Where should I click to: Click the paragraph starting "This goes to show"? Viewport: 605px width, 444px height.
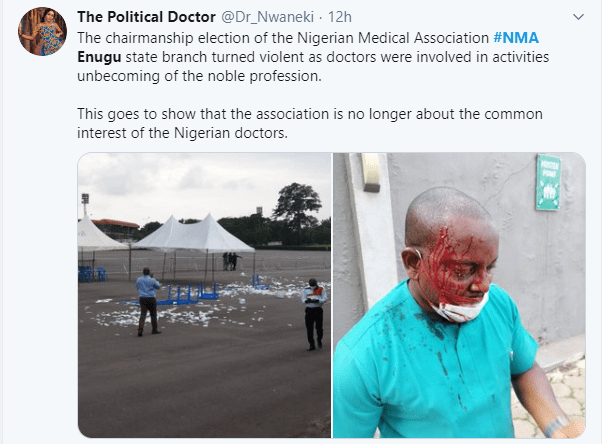(x=300, y=124)
